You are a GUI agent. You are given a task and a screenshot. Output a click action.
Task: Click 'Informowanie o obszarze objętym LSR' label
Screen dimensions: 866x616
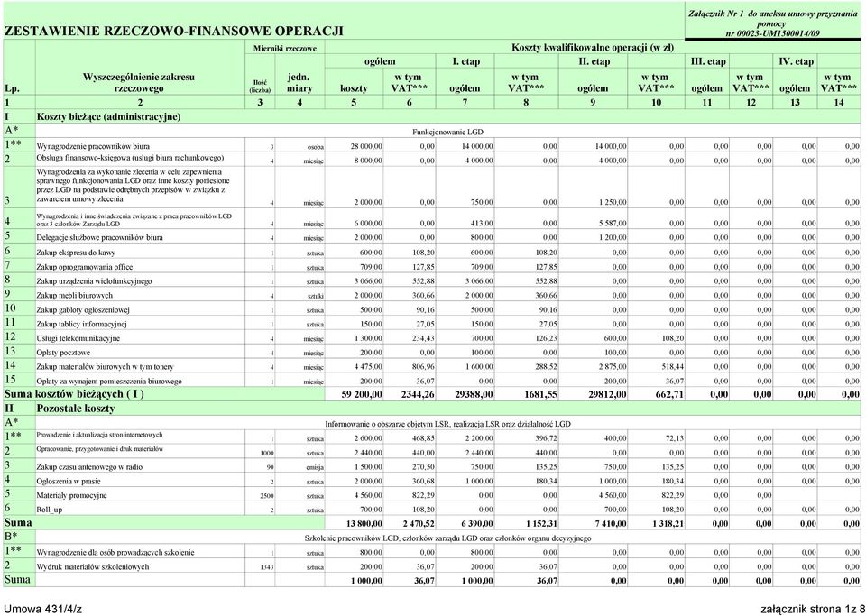[x=447, y=424]
